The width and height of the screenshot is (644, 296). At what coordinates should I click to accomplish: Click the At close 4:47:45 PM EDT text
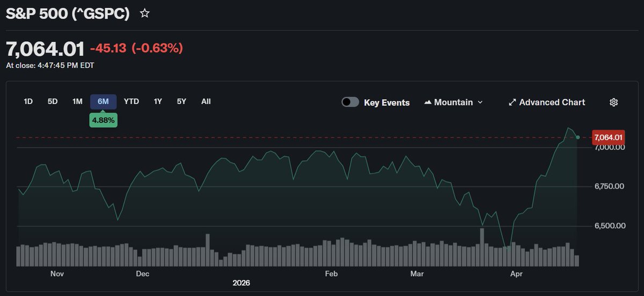[50, 65]
